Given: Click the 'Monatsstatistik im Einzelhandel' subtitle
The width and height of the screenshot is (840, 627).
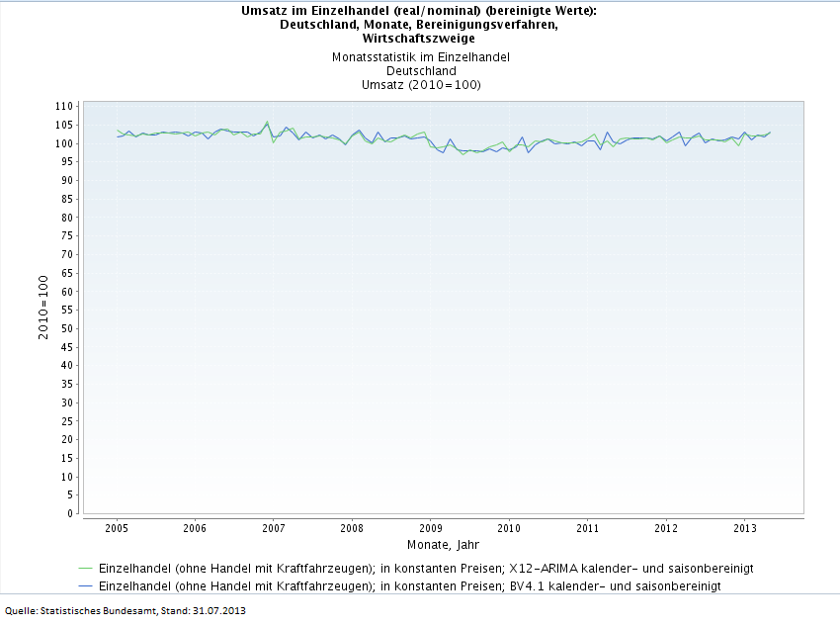Looking at the screenshot, I should [x=422, y=57].
